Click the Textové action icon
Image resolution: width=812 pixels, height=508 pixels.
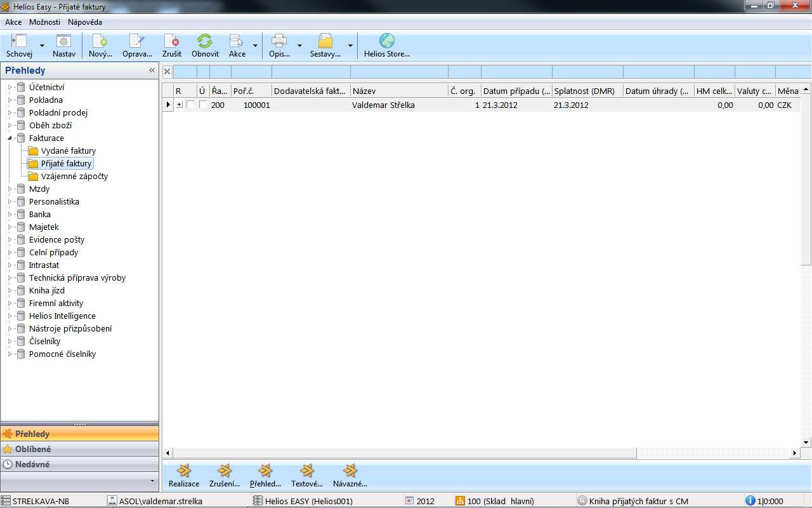tap(307, 471)
